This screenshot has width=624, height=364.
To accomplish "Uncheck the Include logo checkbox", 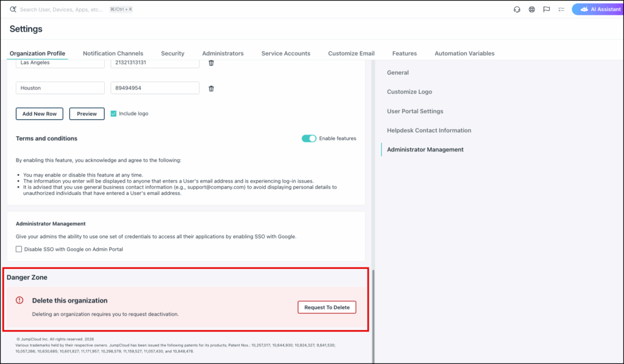I will coord(113,113).
